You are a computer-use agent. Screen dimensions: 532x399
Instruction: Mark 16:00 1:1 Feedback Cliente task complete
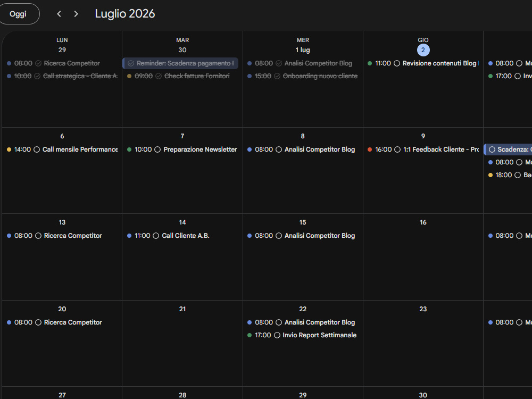click(397, 149)
